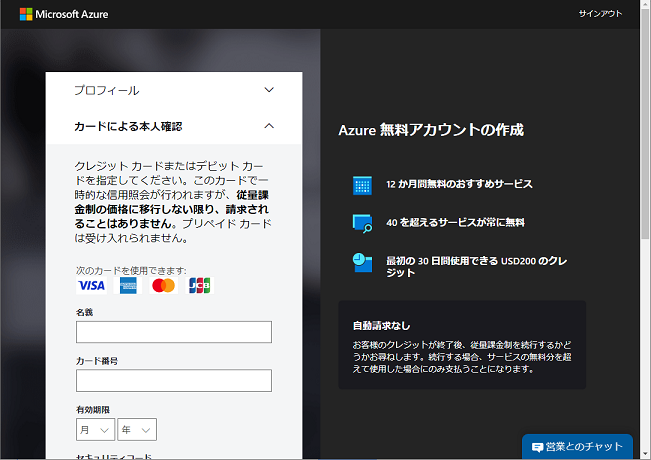Open the 営業とのチャット button
The image size is (651, 460).
(577, 447)
